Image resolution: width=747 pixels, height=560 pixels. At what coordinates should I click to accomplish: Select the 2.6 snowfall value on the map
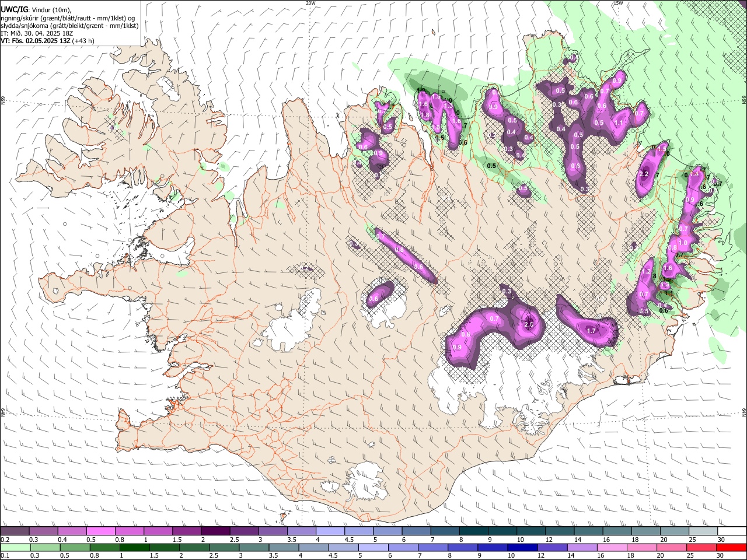pyautogui.click(x=529, y=325)
